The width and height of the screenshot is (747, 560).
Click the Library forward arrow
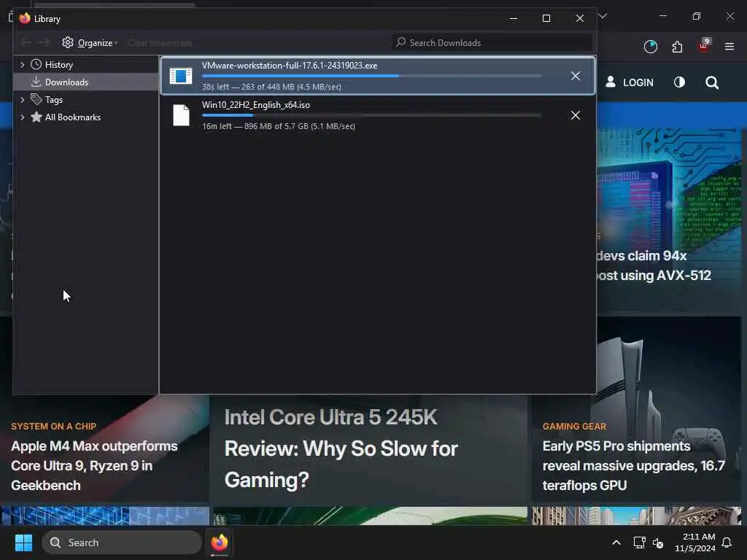tap(44, 43)
